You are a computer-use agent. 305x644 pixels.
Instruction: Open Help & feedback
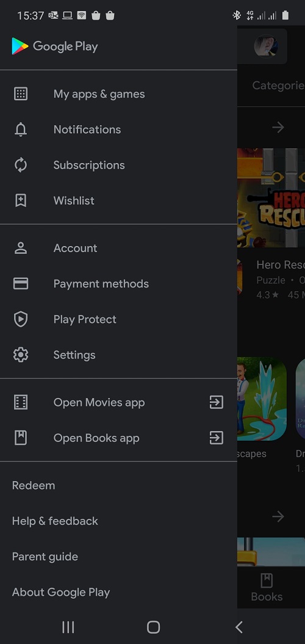55,521
